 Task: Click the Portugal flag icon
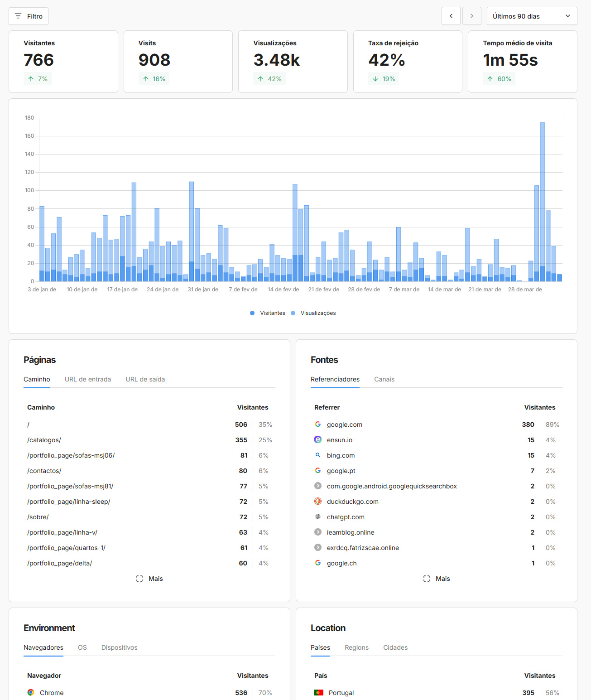[319, 693]
